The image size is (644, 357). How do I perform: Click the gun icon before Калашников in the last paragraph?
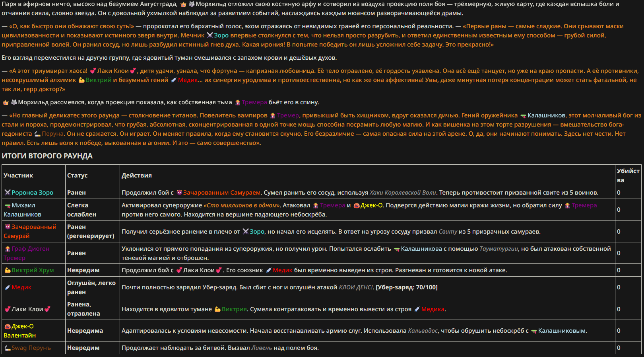click(523, 116)
